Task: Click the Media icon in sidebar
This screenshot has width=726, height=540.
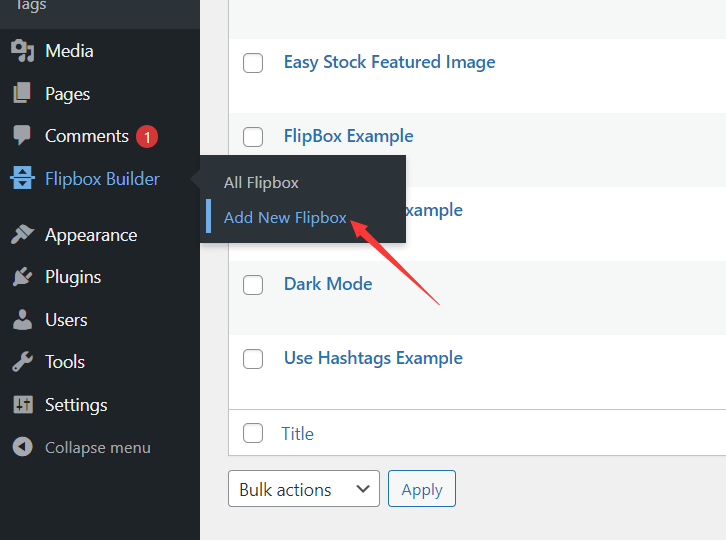Action: (x=22, y=51)
